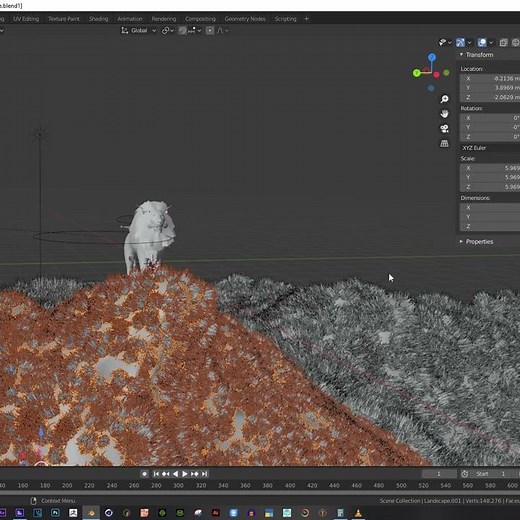
Task: Jump to the next keyframe
Action: pyautogui.click(x=195, y=474)
